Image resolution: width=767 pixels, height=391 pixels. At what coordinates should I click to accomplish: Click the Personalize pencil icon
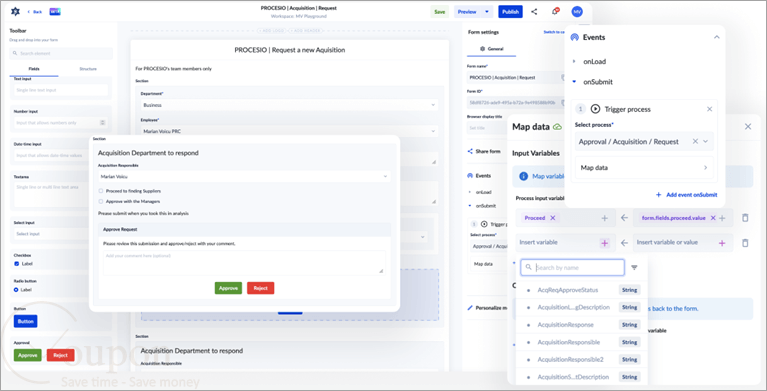click(470, 308)
